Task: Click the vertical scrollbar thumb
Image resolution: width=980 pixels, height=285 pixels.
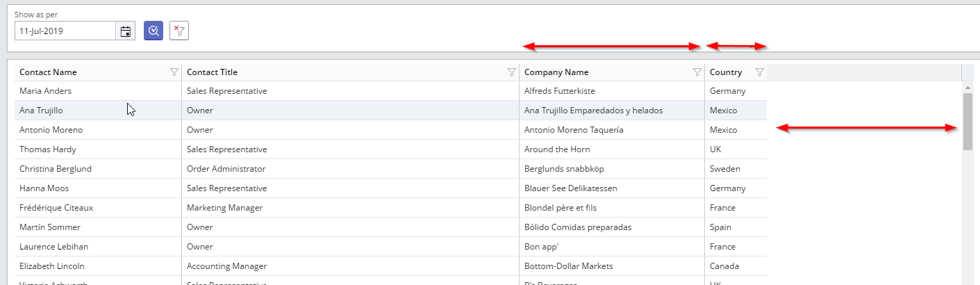Action: tap(967, 122)
